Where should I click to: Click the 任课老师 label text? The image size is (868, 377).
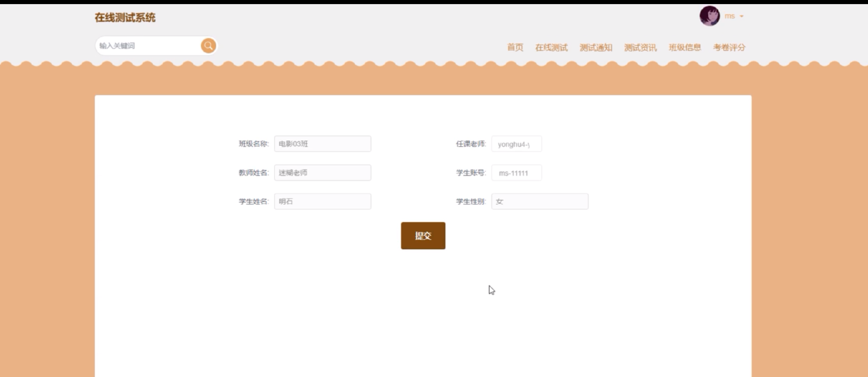point(471,144)
